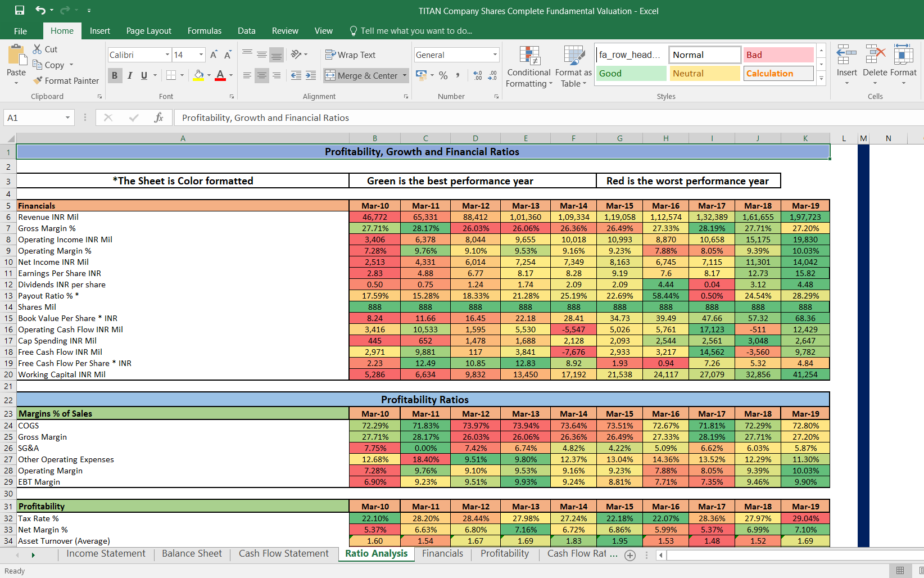The height and width of the screenshot is (578, 924).
Task: Toggle Bold formatting
Action: click(115, 75)
